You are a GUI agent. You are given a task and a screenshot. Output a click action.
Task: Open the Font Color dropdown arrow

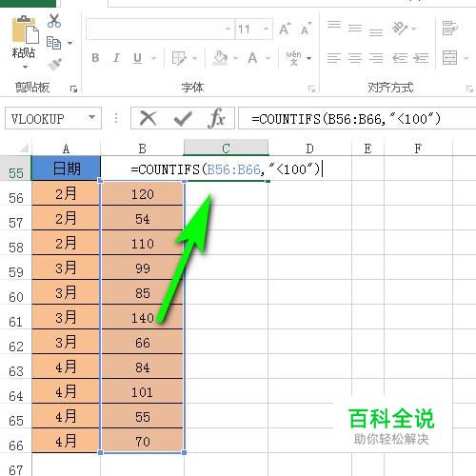click(268, 58)
